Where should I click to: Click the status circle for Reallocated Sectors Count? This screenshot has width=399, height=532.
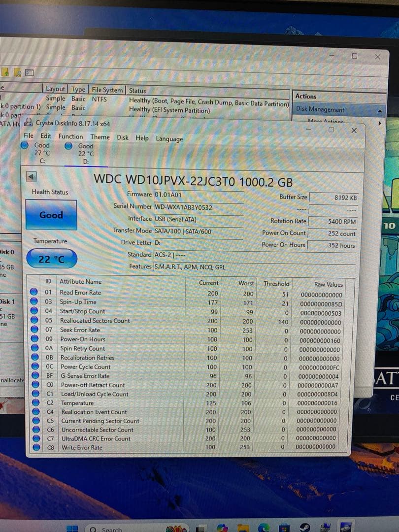34,320
